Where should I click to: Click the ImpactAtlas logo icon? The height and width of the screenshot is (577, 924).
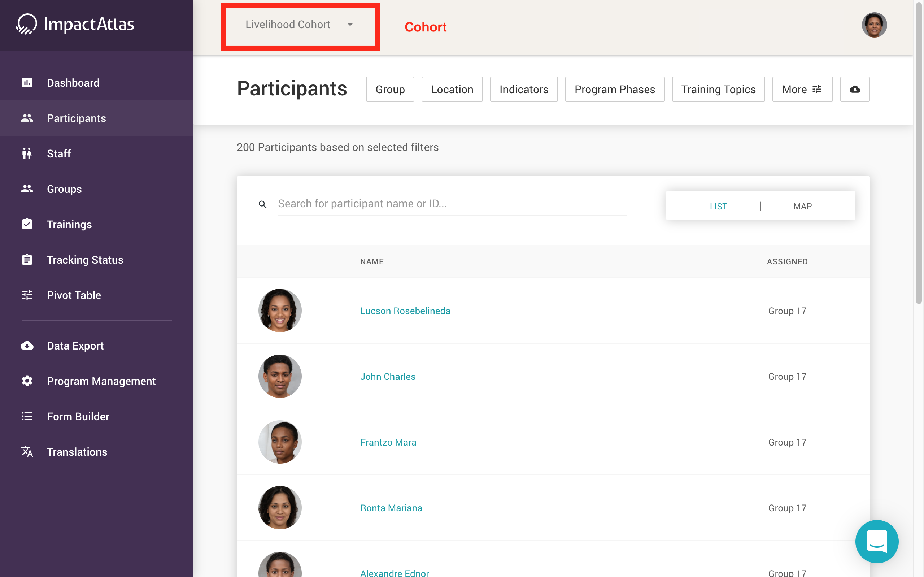pyautogui.click(x=27, y=24)
